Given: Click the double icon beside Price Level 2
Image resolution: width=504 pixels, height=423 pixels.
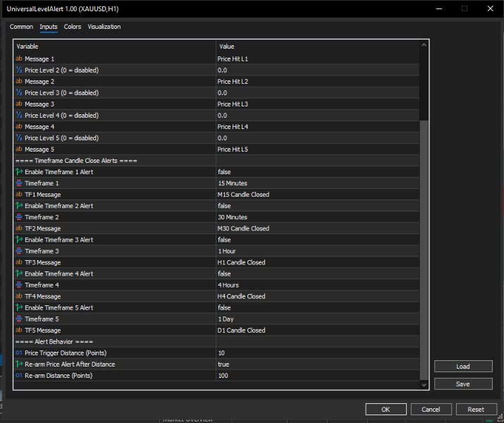Looking at the screenshot, I should click(19, 70).
